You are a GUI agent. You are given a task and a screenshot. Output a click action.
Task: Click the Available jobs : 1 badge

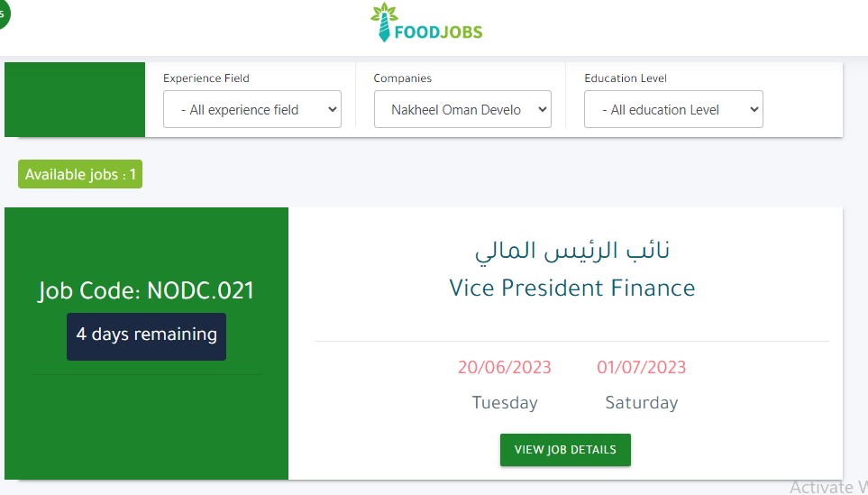(x=80, y=174)
